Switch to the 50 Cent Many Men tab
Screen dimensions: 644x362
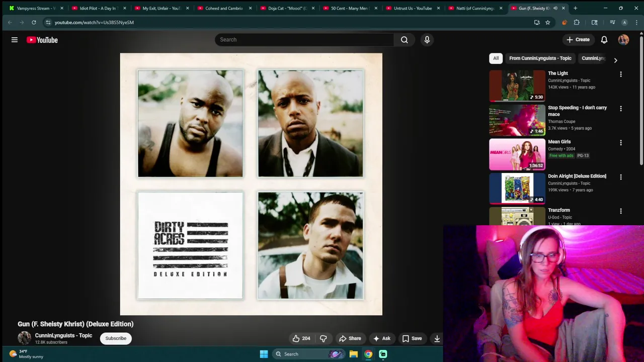(350, 8)
